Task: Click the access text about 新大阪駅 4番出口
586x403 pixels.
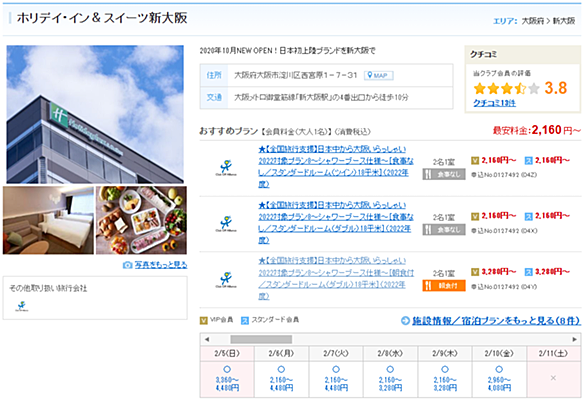Action: (321, 98)
